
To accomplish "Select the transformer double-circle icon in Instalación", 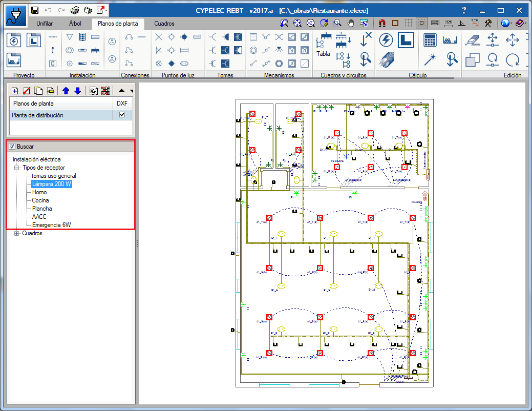I will tap(70, 50).
